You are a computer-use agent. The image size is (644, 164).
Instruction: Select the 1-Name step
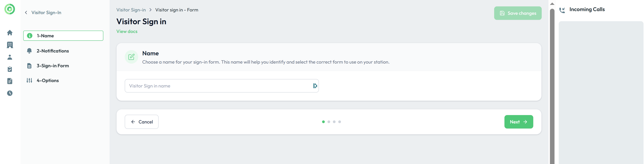tap(63, 36)
